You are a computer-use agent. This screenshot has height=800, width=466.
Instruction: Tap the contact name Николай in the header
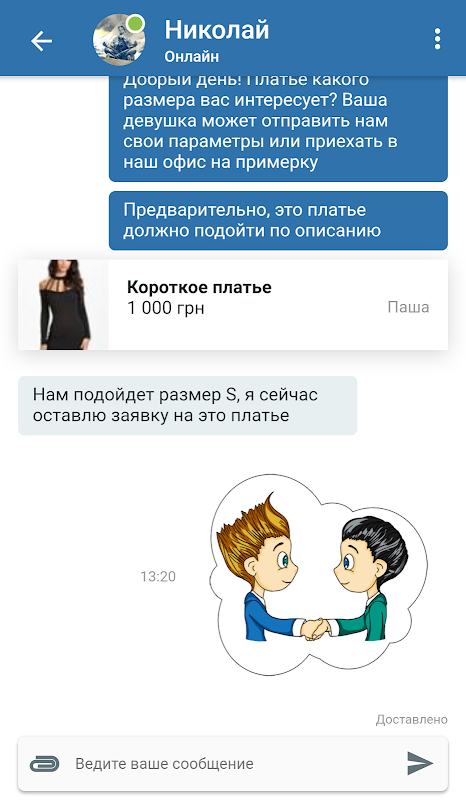click(216, 30)
